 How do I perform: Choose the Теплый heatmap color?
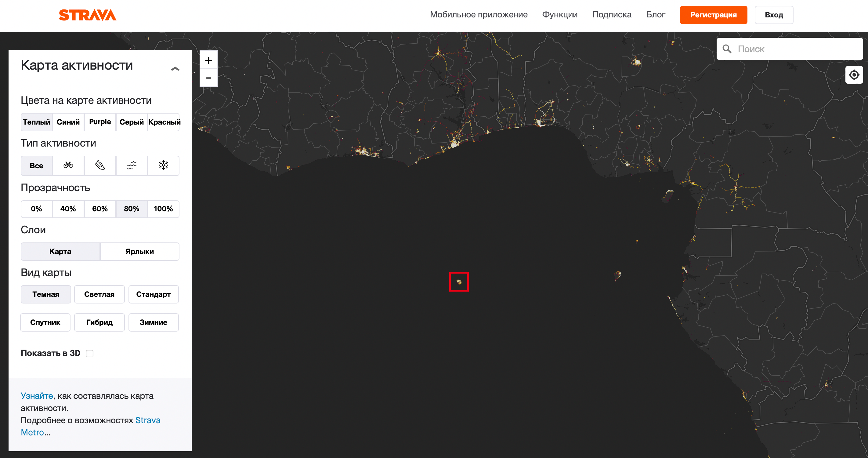point(36,122)
